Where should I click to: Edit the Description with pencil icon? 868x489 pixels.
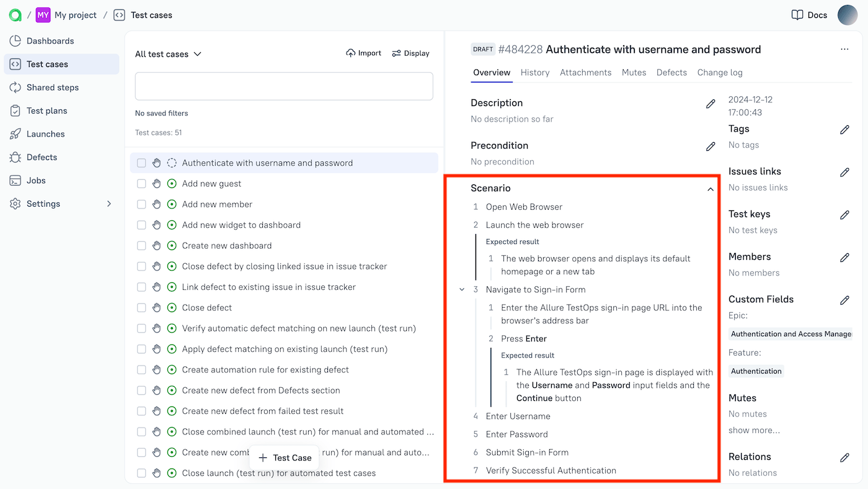pos(711,104)
